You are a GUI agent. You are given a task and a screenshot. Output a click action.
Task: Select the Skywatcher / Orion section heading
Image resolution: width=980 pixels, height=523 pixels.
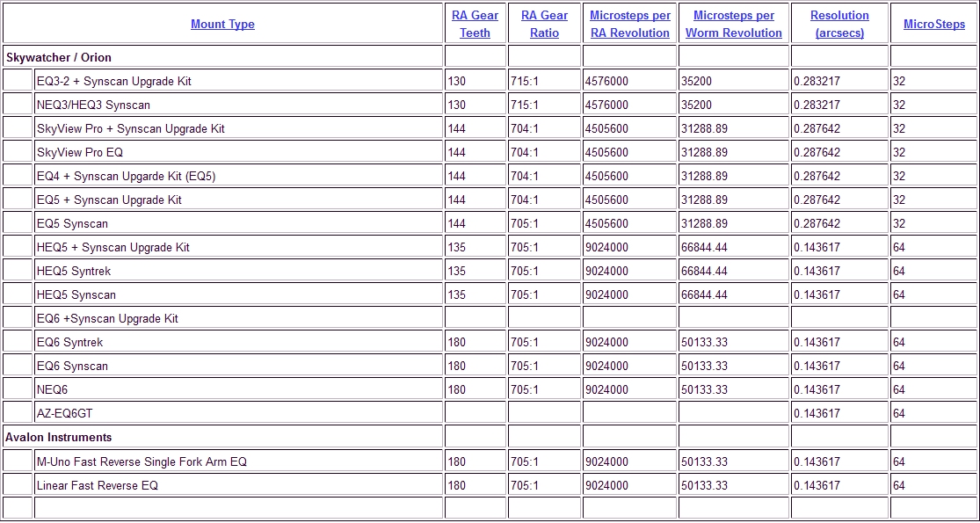point(59,57)
